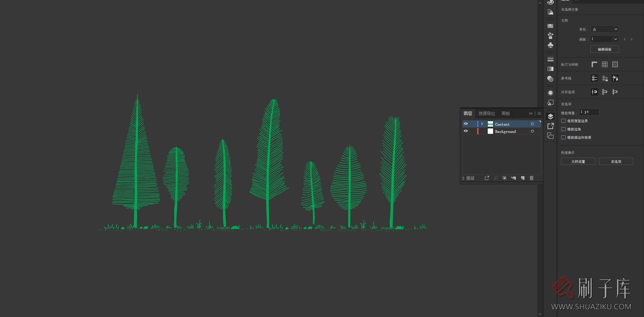Click the 编辑画板 button
This screenshot has height=317, width=644.
click(x=604, y=49)
